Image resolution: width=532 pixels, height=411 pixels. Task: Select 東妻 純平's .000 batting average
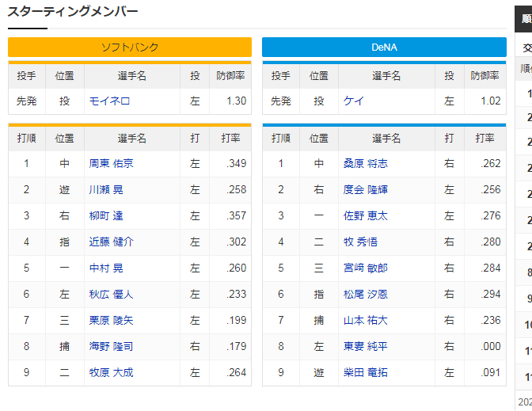(x=491, y=347)
